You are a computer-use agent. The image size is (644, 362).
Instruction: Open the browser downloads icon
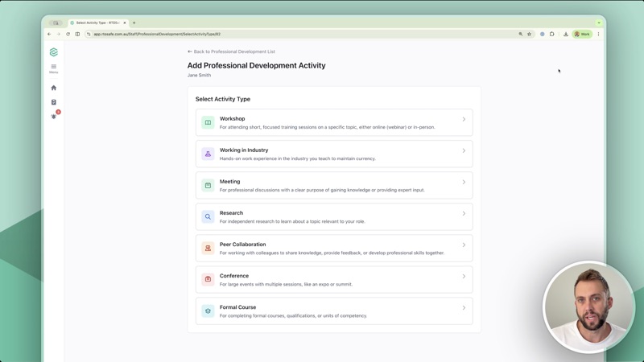pyautogui.click(x=566, y=34)
